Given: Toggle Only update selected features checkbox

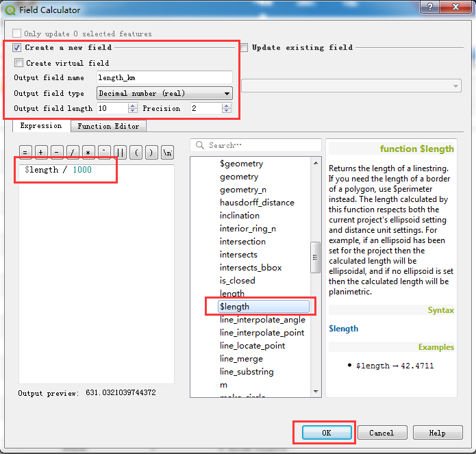Looking at the screenshot, I should (x=16, y=33).
